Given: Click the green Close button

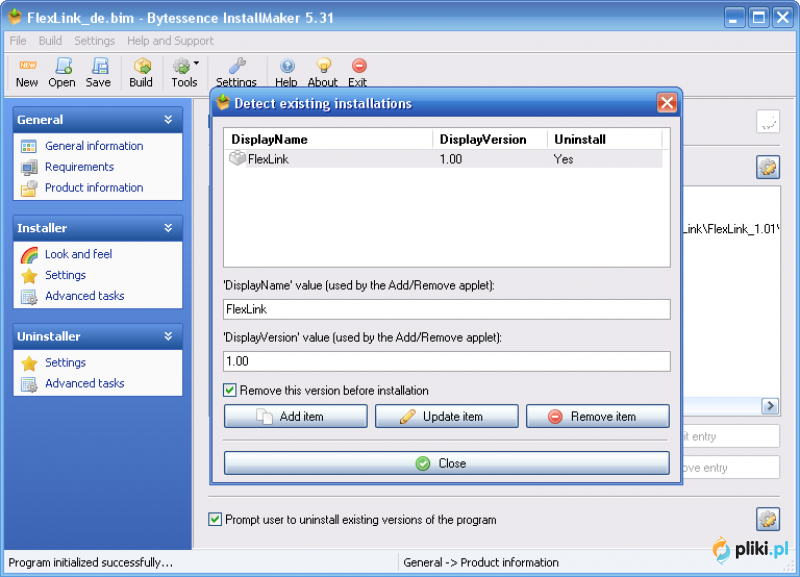Looking at the screenshot, I should tap(447, 463).
